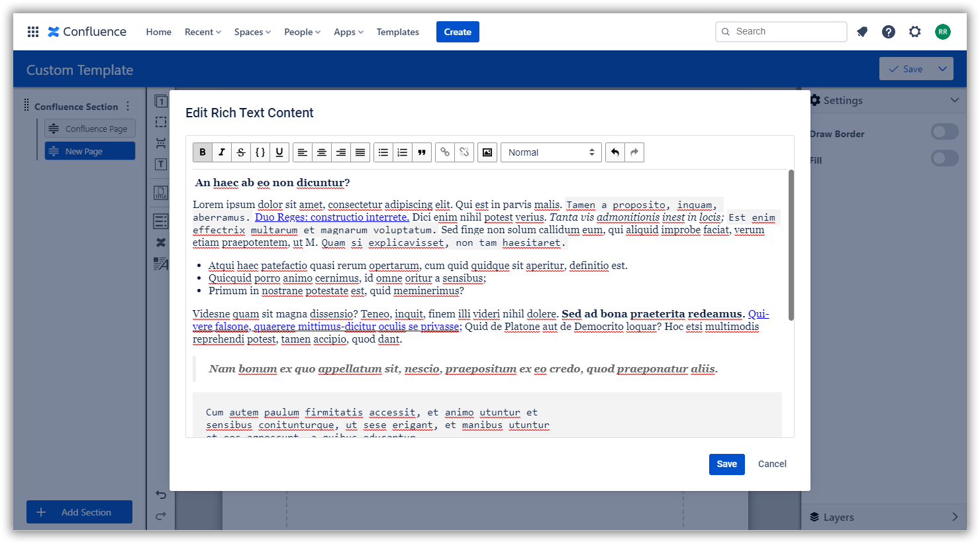Click the redo arrow below the canvas
This screenshot has width=980, height=544.
click(161, 516)
